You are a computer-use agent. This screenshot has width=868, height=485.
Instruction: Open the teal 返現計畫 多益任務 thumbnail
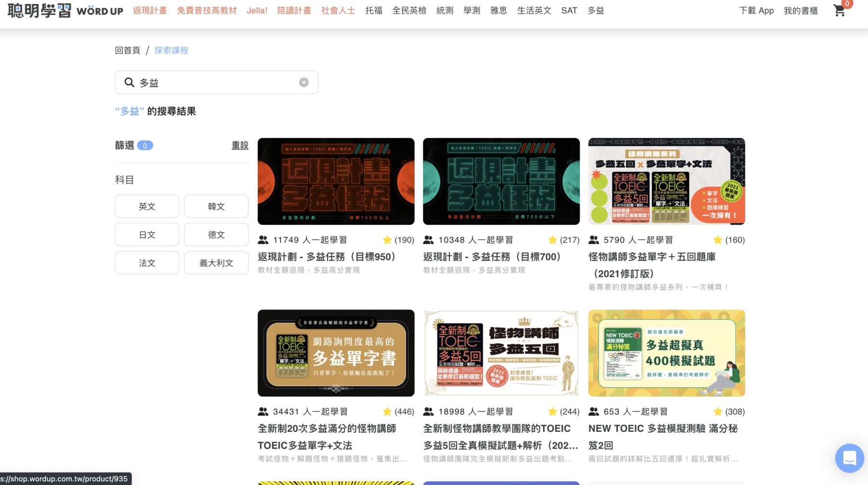tap(502, 181)
